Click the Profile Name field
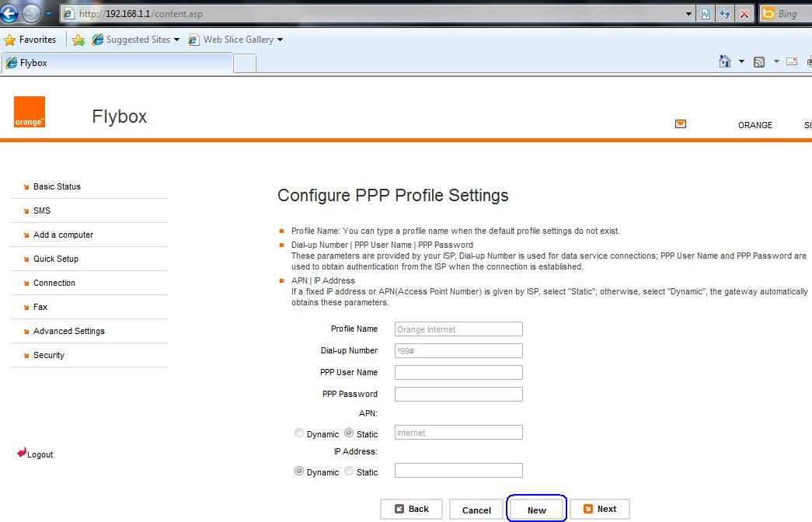The height and width of the screenshot is (522, 812). coord(458,329)
